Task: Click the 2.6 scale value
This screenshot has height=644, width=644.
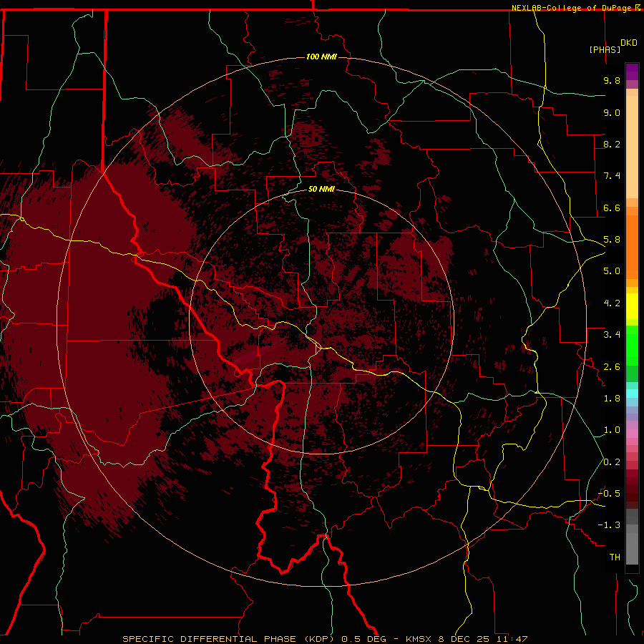Action: click(612, 367)
